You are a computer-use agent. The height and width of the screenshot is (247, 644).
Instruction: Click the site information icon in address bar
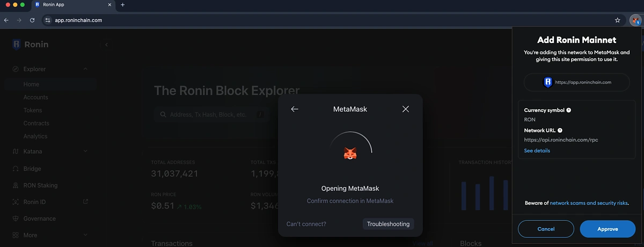click(47, 20)
